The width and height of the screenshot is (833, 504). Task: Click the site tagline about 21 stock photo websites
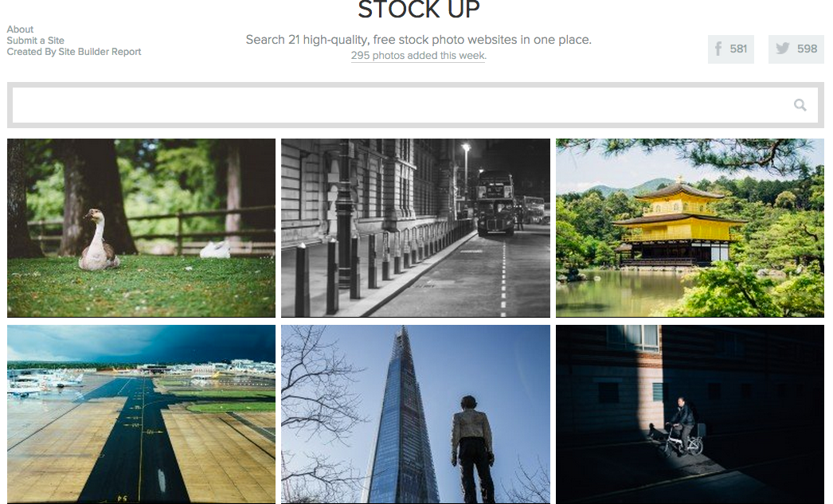[x=419, y=40]
